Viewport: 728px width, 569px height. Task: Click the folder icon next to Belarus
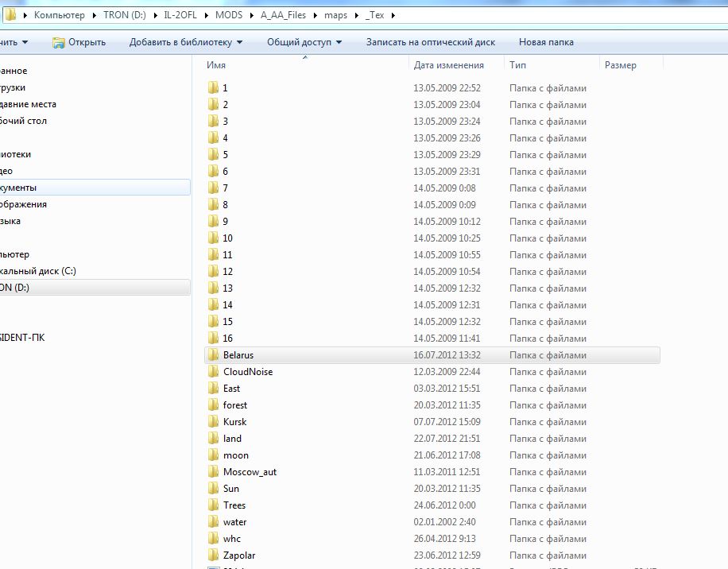[213, 355]
